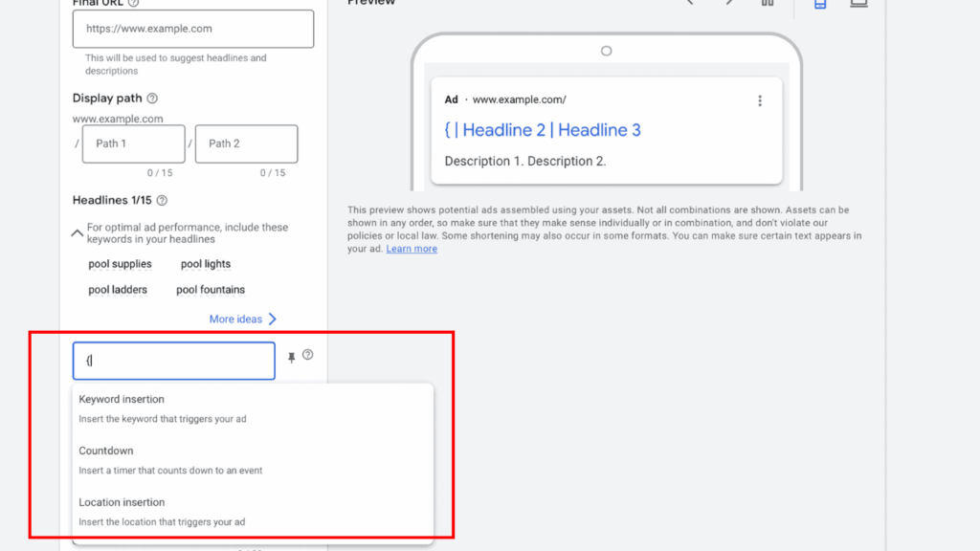
Task: Choose Keyword insertion from the dropdown
Action: (x=253, y=408)
